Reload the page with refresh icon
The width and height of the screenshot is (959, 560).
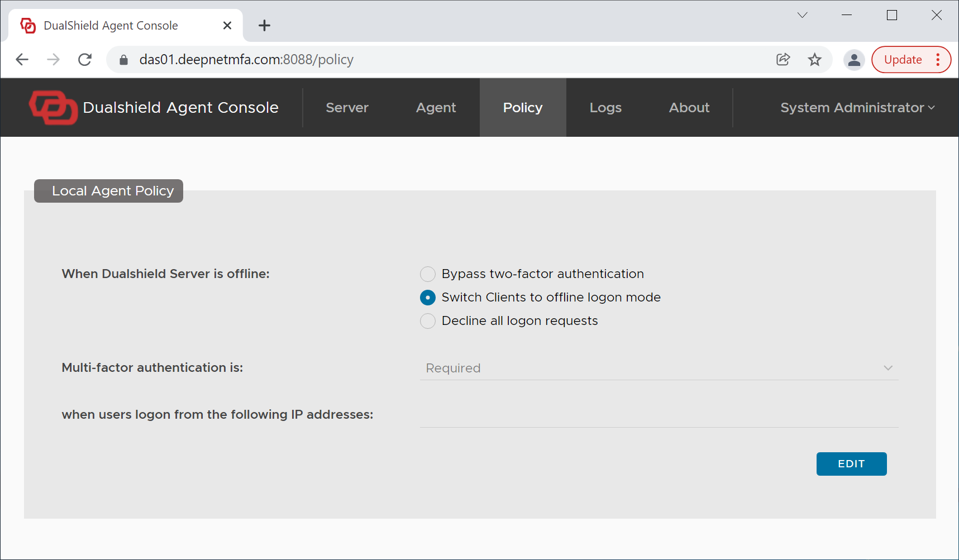pyautogui.click(x=85, y=60)
